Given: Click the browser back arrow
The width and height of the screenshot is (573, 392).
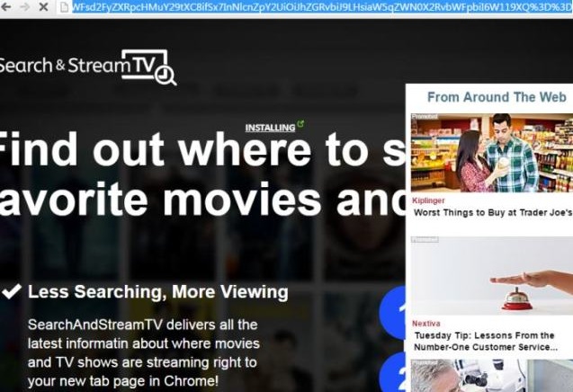Looking at the screenshot, I should 5,6.
